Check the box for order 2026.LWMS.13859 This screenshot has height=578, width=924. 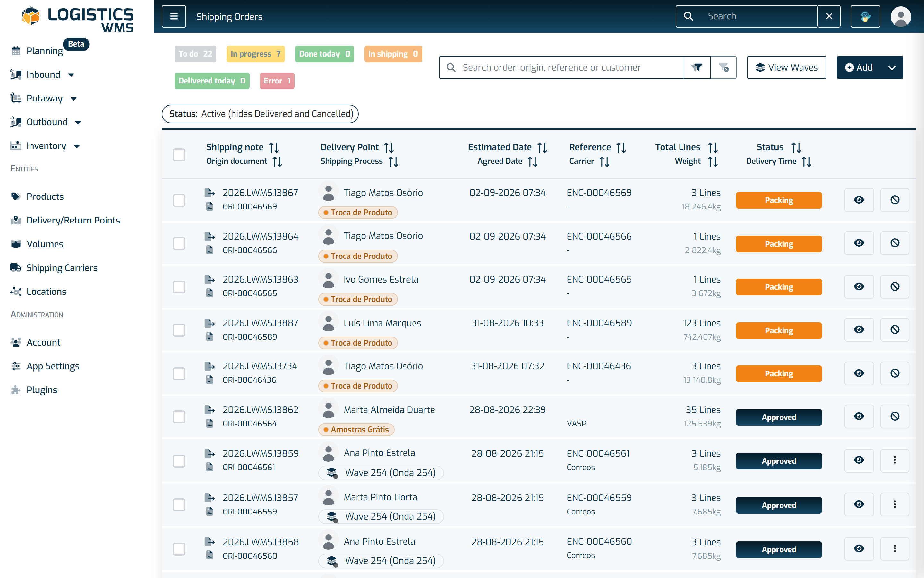pos(179,461)
